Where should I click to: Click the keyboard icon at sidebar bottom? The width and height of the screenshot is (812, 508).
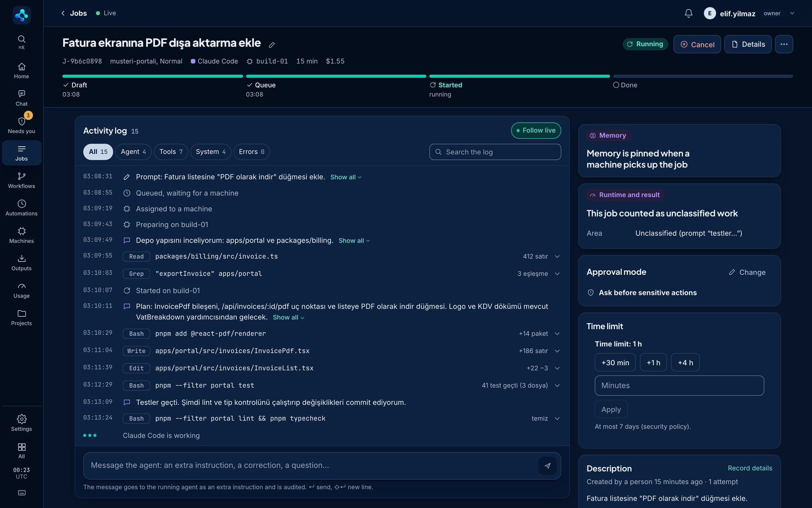[22, 493]
